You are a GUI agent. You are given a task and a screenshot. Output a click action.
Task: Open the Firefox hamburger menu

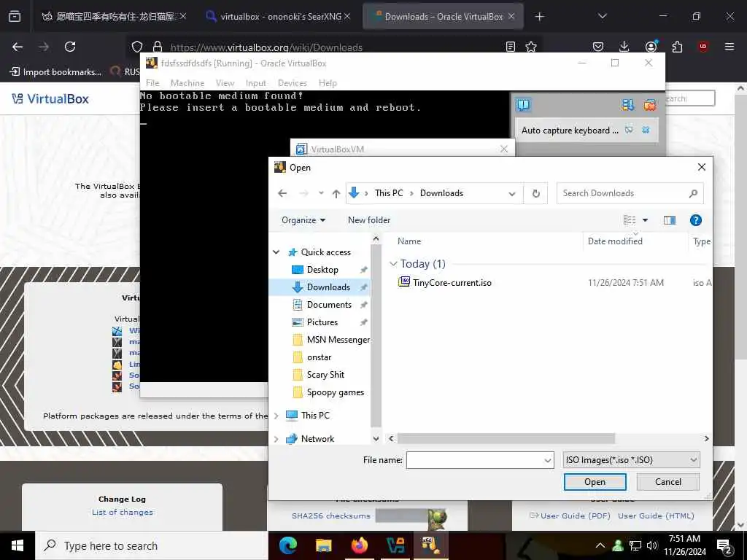pyautogui.click(x=729, y=47)
